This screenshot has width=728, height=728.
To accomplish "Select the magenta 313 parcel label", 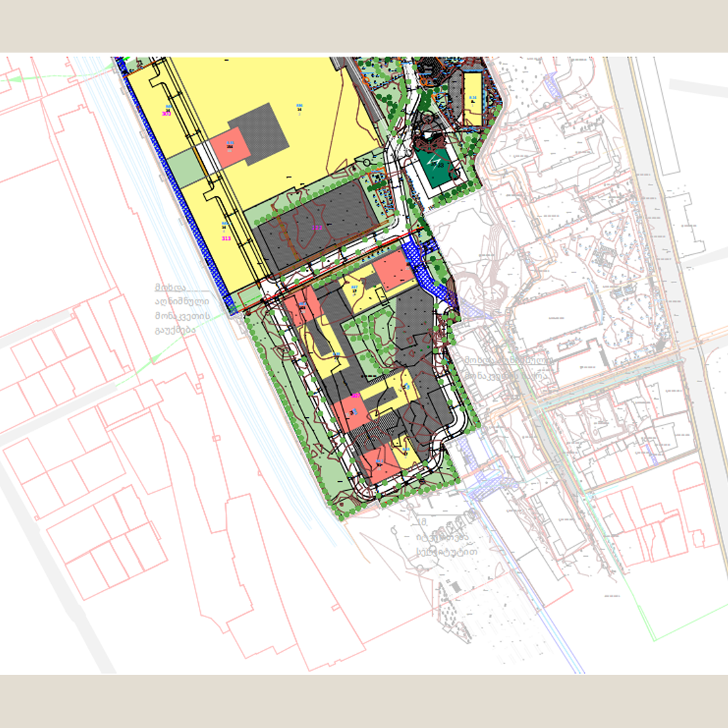I will (x=226, y=239).
